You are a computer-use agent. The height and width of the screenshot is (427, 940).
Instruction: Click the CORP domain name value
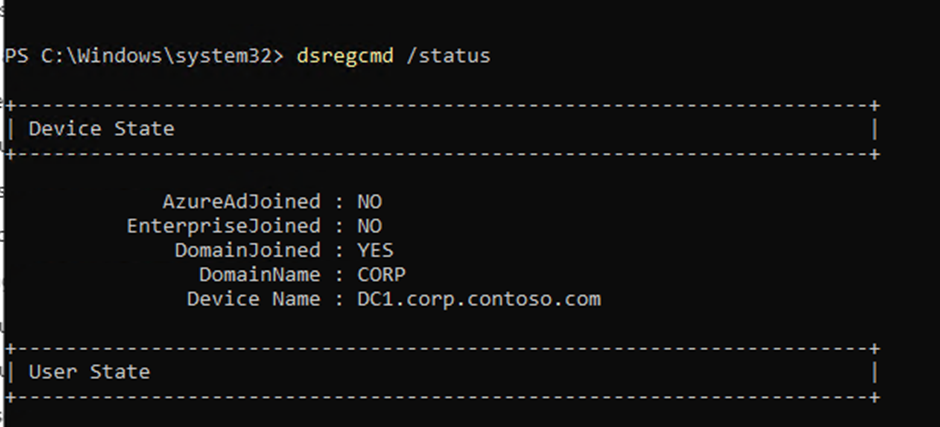(x=381, y=275)
